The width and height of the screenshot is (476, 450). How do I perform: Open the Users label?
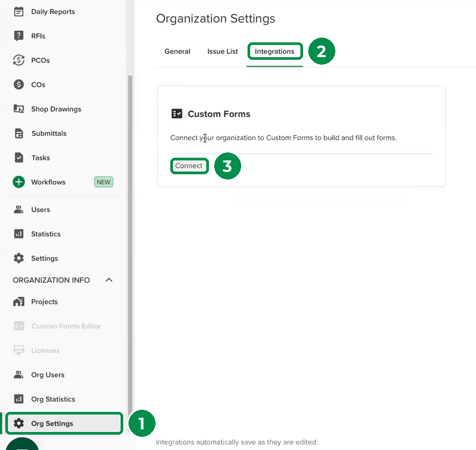[41, 210]
